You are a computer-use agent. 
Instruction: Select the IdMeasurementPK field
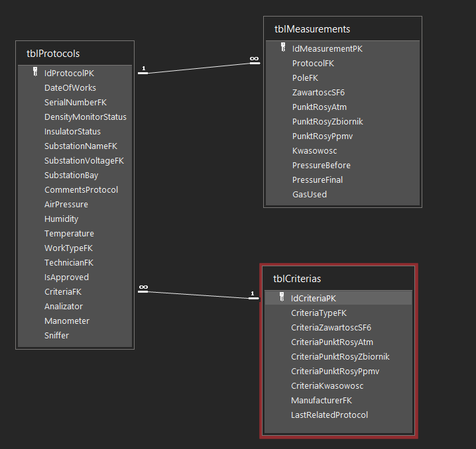(327, 48)
